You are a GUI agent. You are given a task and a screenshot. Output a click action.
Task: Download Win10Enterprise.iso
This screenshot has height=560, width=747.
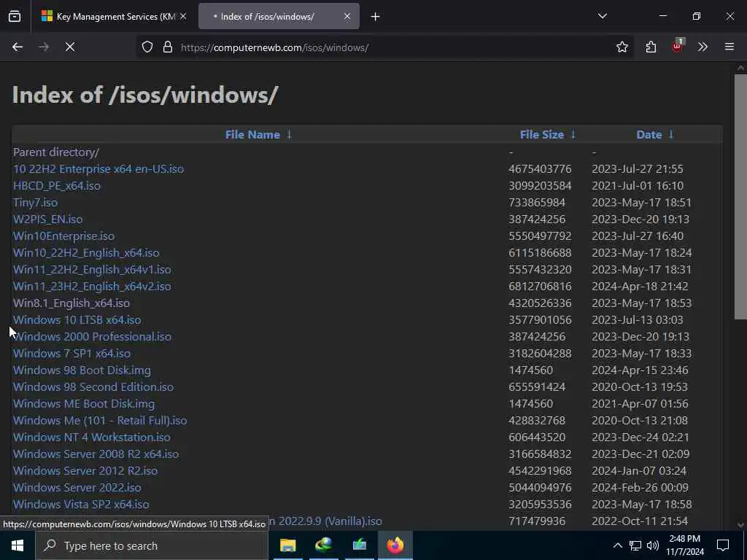click(64, 236)
